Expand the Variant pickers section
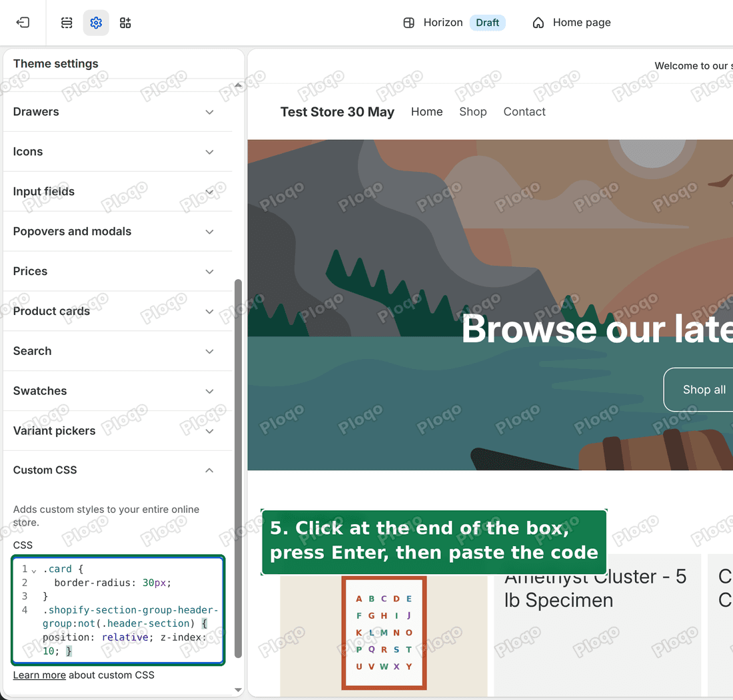 click(x=118, y=430)
